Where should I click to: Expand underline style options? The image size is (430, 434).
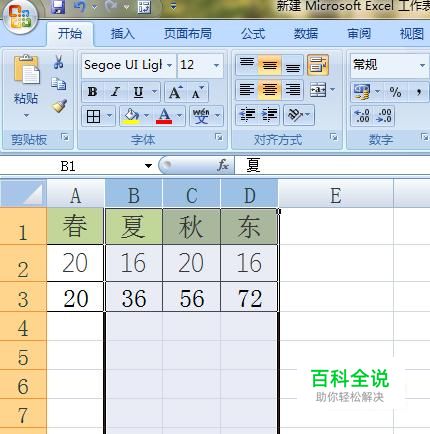(154, 91)
